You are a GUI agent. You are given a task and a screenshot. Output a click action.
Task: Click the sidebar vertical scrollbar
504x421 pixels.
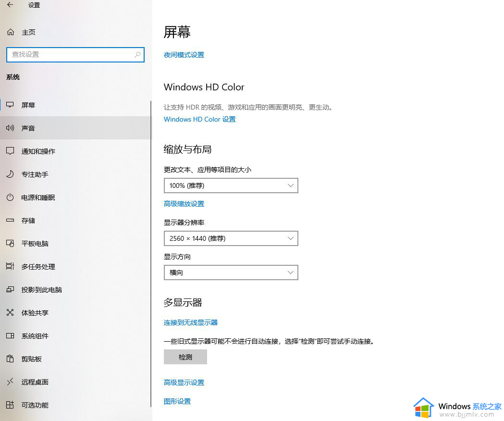[x=151, y=254]
